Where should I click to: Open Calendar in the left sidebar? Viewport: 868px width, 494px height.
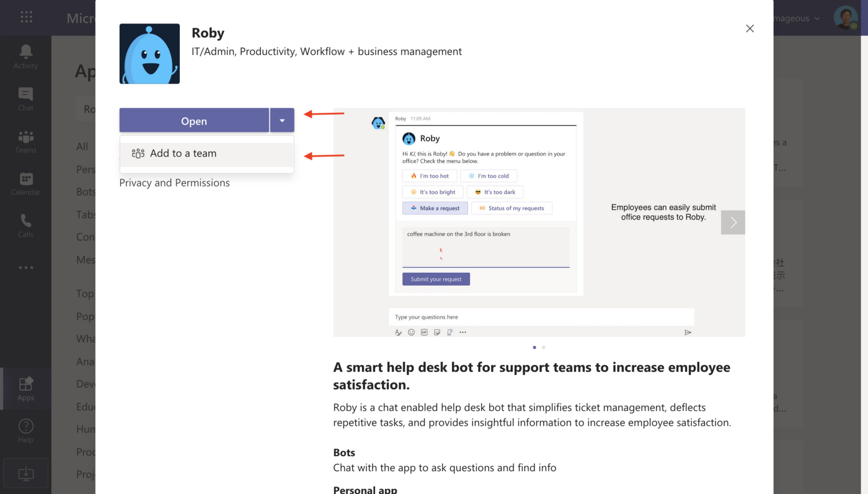click(x=25, y=183)
